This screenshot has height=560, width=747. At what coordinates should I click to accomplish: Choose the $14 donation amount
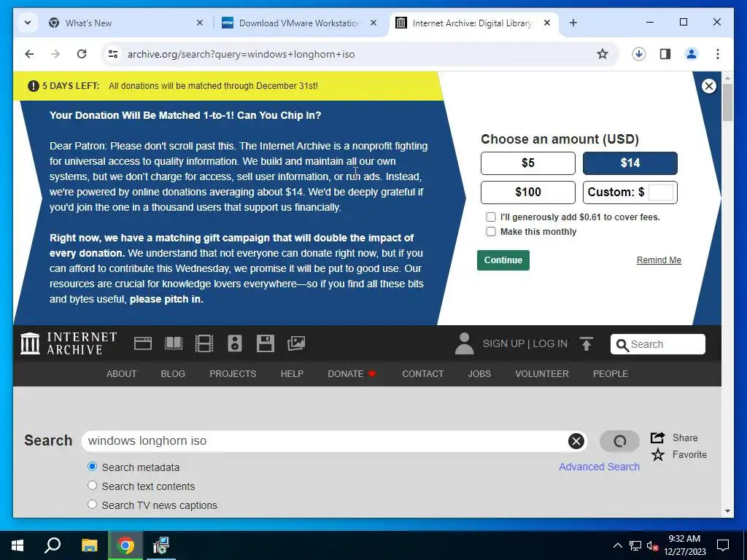[x=630, y=163]
